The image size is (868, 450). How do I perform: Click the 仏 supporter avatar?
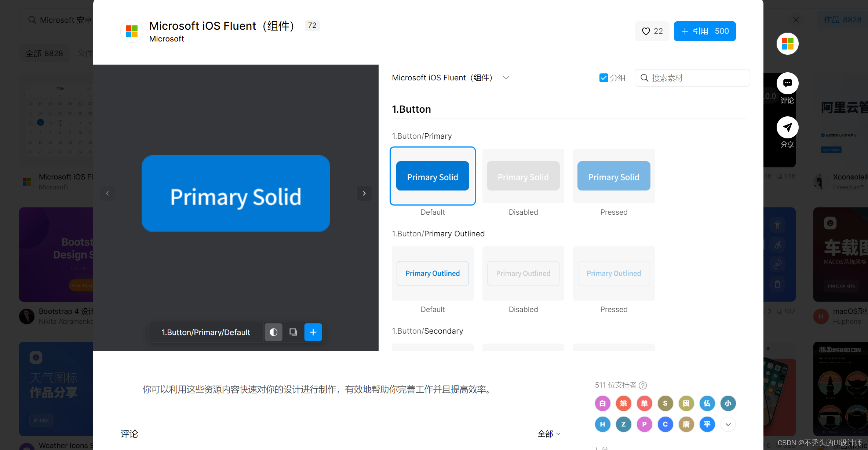(707, 403)
